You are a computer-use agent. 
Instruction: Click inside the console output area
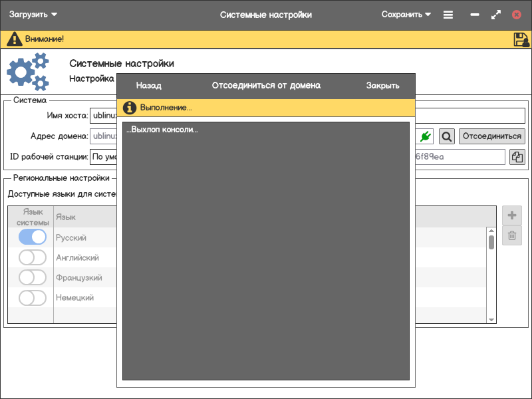coord(266,253)
